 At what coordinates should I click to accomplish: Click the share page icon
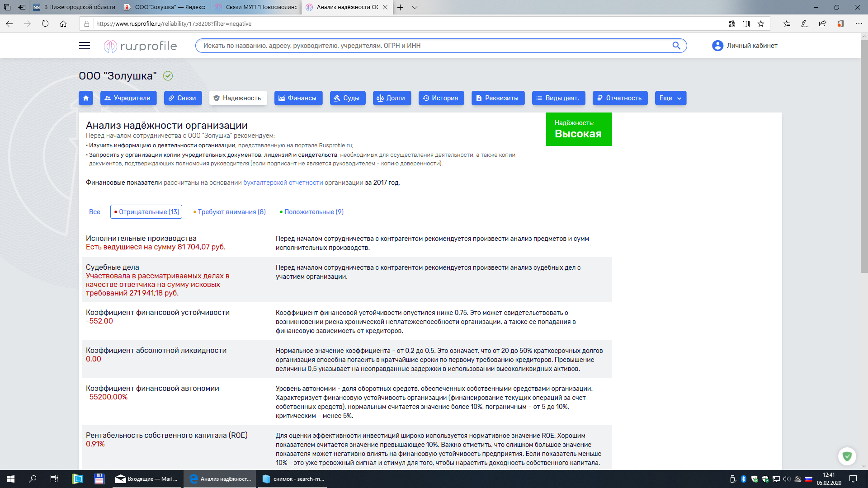pos(822,23)
